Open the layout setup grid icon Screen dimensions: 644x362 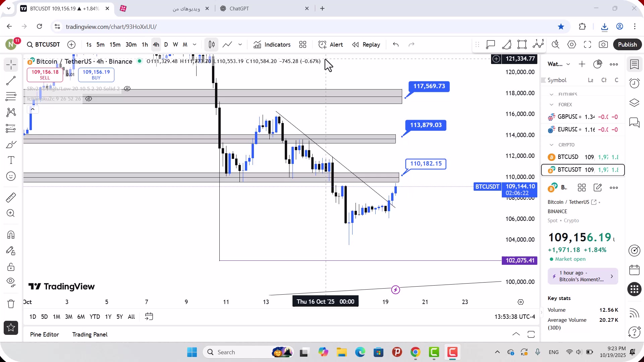[x=303, y=45]
